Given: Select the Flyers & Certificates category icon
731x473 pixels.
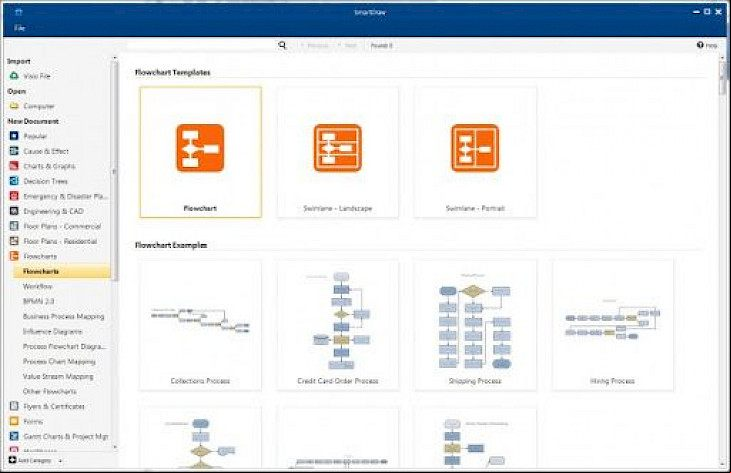Looking at the screenshot, I should [x=14, y=406].
